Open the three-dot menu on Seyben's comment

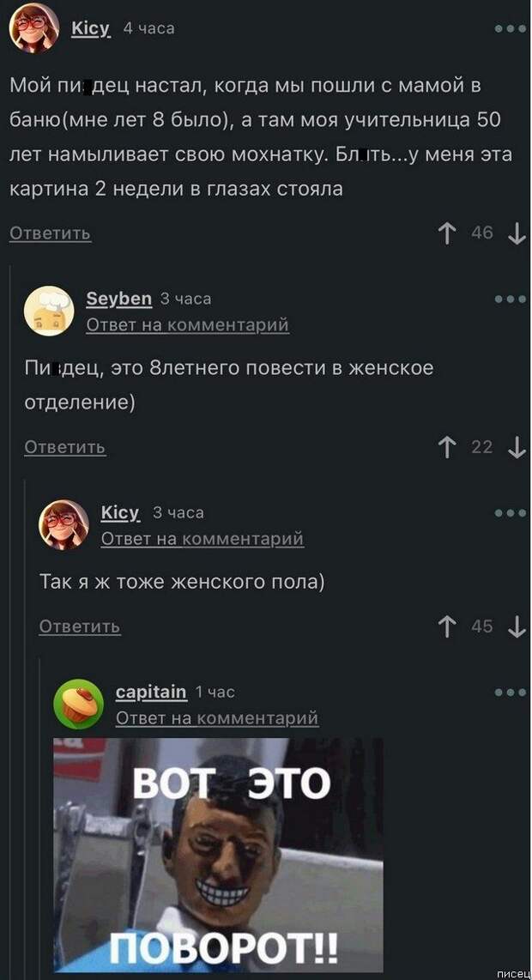pyautogui.click(x=511, y=299)
